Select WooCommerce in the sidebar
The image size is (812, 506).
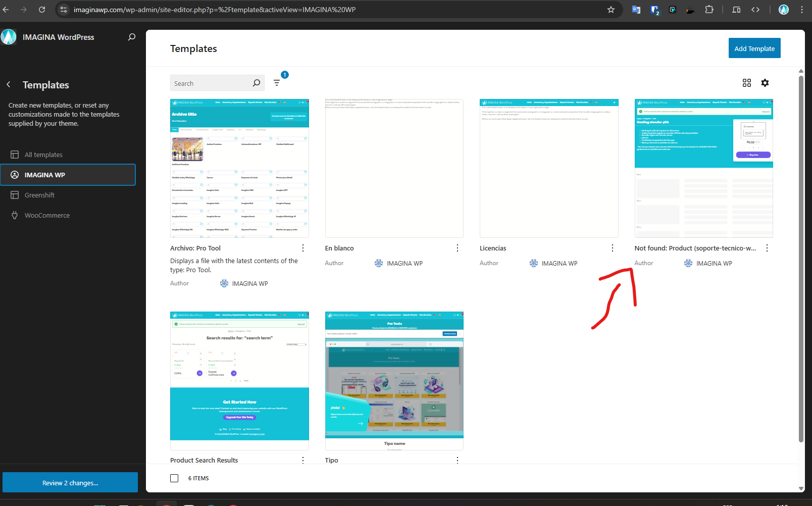point(68,215)
